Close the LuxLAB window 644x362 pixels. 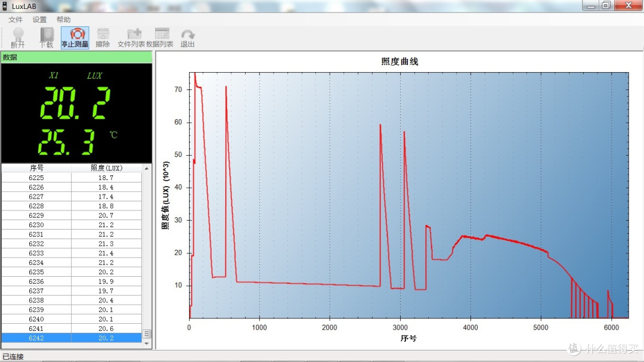coord(628,5)
